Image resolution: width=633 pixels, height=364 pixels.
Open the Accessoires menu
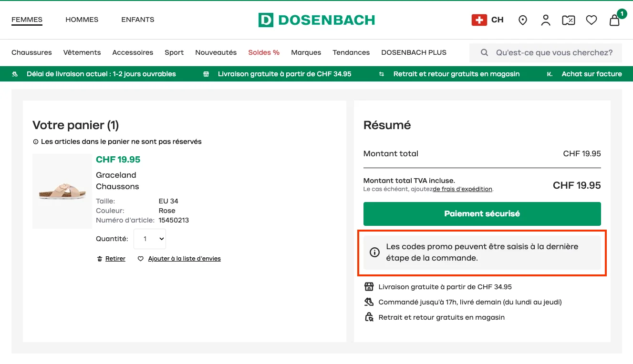click(x=133, y=52)
